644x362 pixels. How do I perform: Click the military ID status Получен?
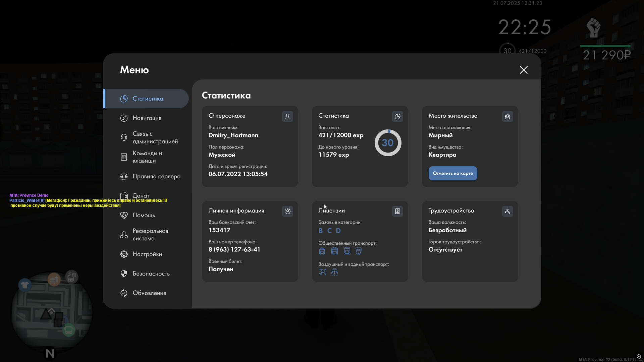221,269
